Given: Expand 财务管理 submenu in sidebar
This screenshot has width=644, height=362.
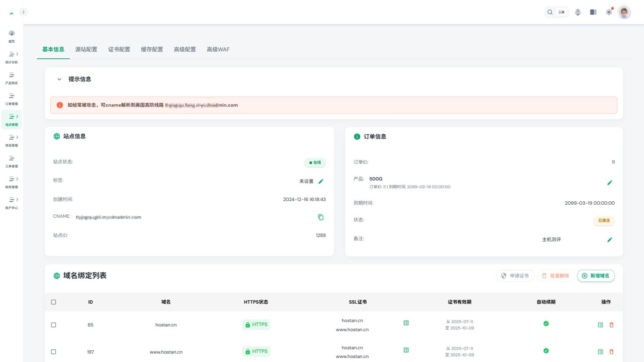Looking at the screenshot, I should coord(12,182).
